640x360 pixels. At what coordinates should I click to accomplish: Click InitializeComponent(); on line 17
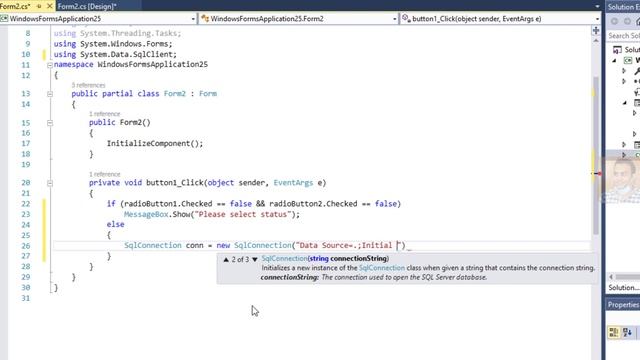pos(155,143)
